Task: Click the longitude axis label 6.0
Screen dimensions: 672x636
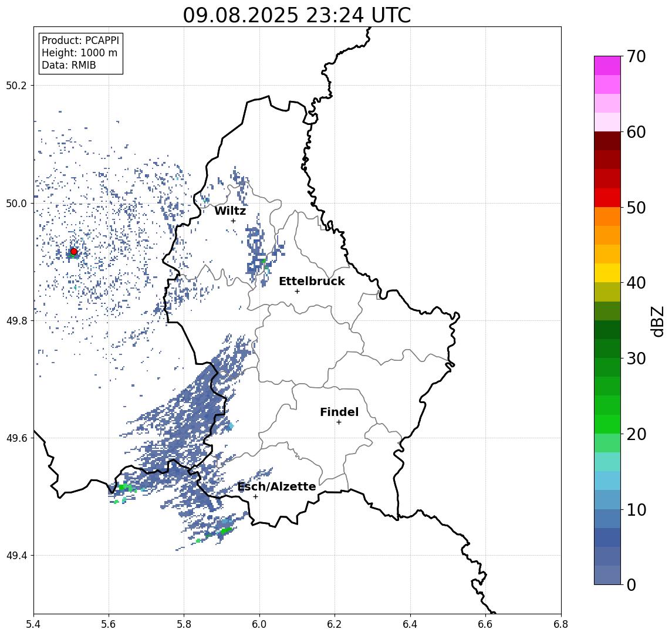Action: 260,624
